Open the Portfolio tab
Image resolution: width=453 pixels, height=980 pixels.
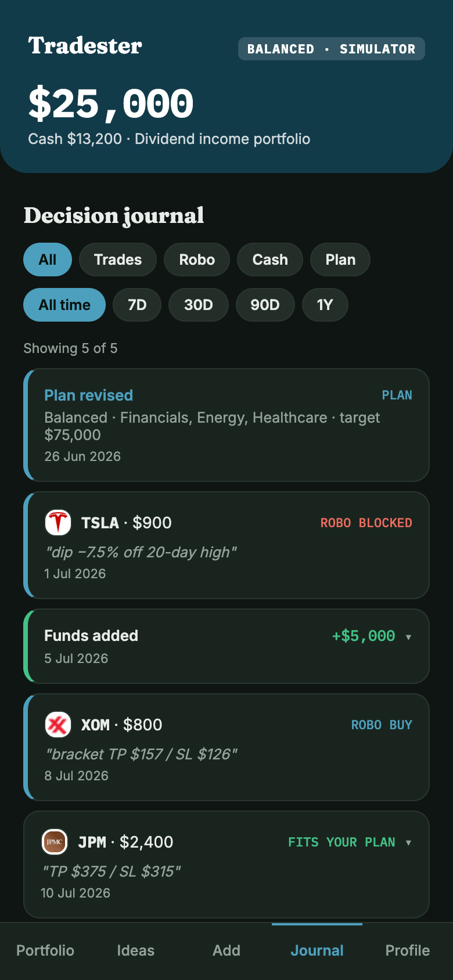pos(45,950)
